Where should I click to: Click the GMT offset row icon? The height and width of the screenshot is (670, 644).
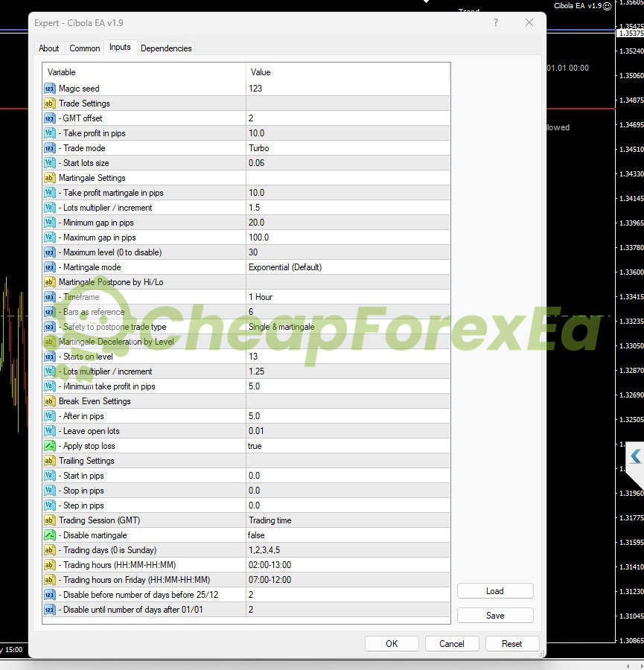(50, 118)
